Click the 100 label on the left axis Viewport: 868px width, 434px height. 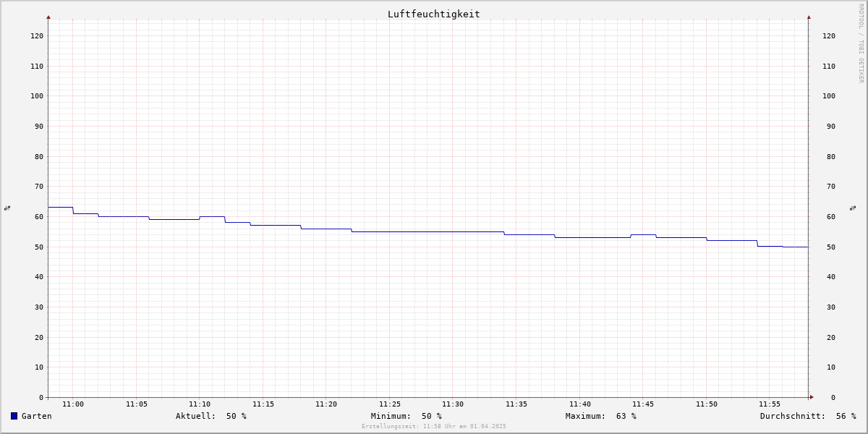click(37, 95)
